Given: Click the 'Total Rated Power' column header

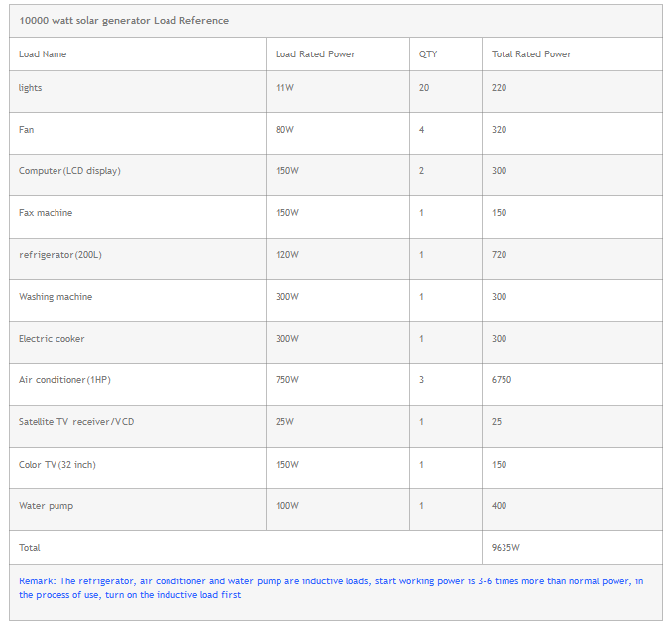Looking at the screenshot, I should (531, 54).
